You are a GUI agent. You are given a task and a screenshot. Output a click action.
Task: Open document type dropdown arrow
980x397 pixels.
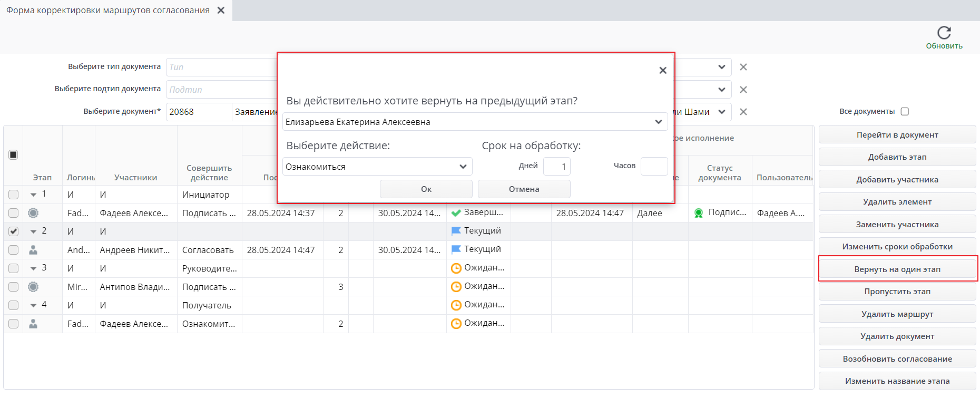coord(721,67)
